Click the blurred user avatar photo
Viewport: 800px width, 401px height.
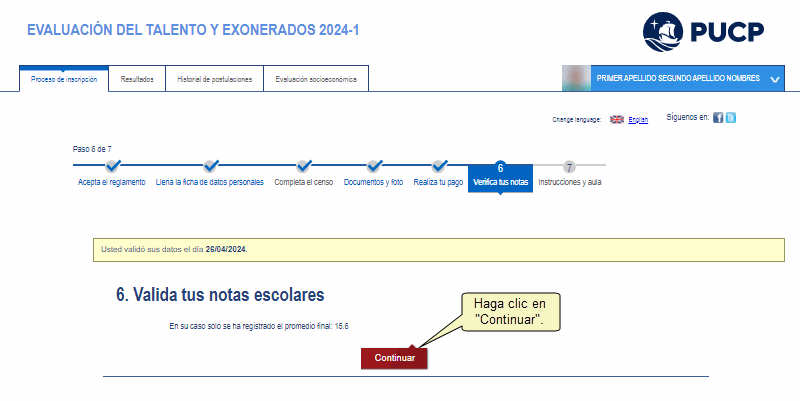tap(575, 78)
